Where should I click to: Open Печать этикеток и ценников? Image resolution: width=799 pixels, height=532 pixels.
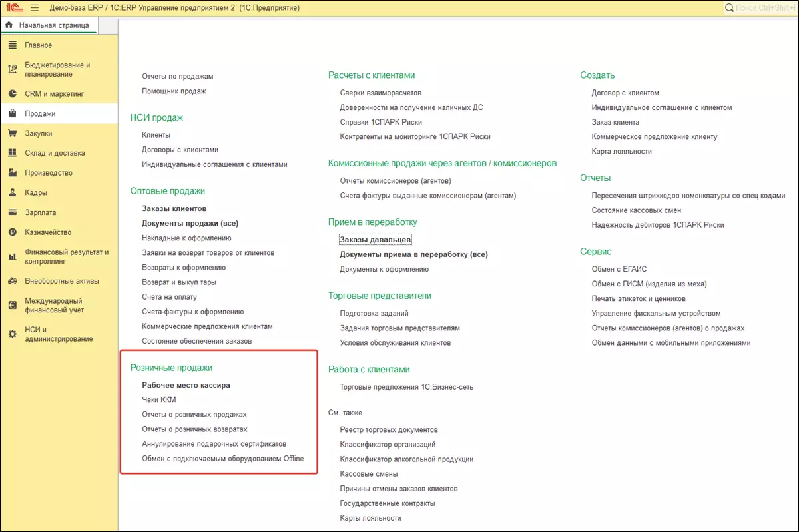(639, 298)
